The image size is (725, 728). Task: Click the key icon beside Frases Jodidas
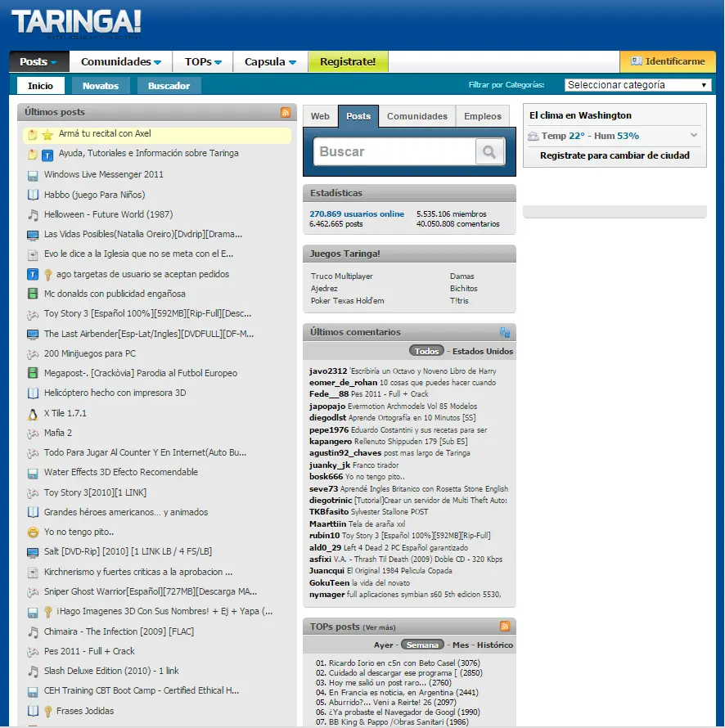click(47, 712)
